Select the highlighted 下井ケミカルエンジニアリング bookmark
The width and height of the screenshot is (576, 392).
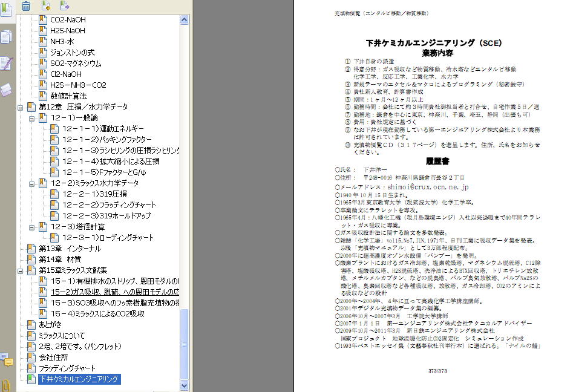coord(79,379)
